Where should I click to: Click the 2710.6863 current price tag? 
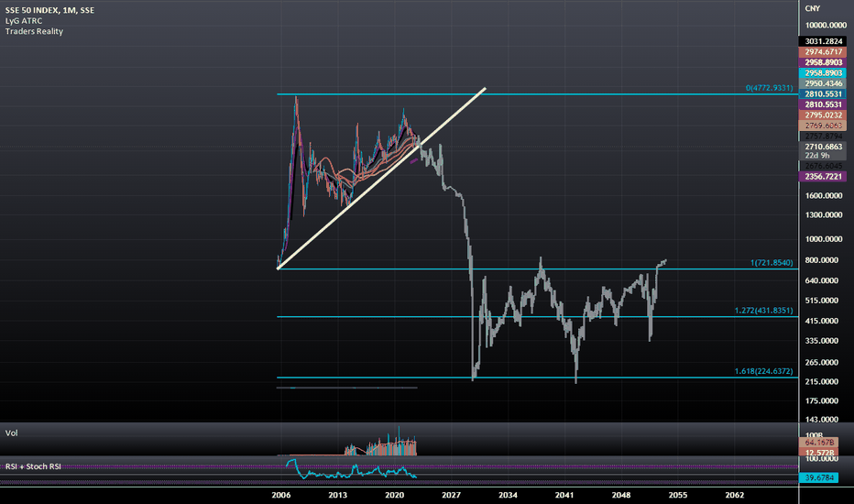[823, 147]
